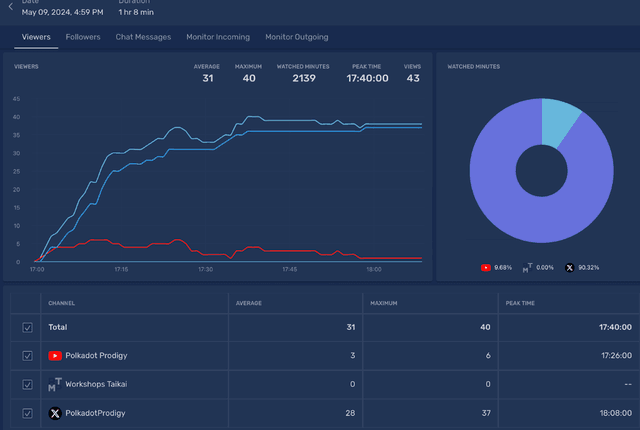Image resolution: width=640 pixels, height=430 pixels.
Task: Click the 90.32% legend value
Action: (x=589, y=268)
